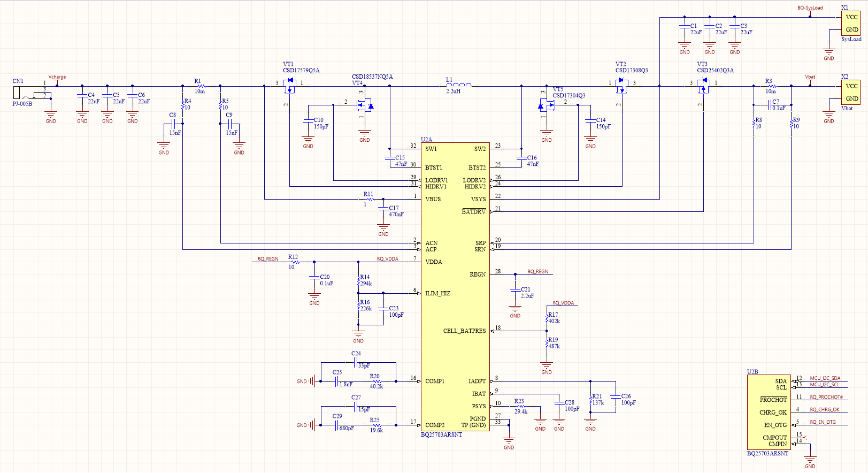Select MOSFET VT1 CSD17579Q5A symbol

coord(290,86)
